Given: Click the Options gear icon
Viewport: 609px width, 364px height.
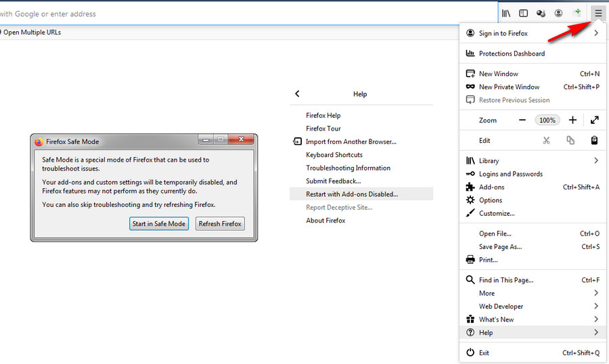Looking at the screenshot, I should coord(470,200).
